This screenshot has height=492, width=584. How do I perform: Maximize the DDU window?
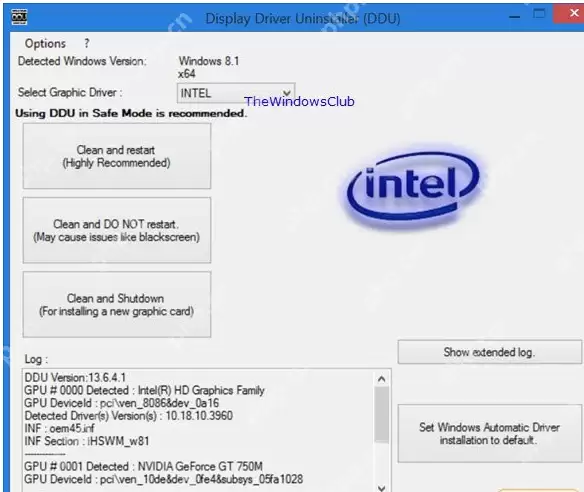539,14
